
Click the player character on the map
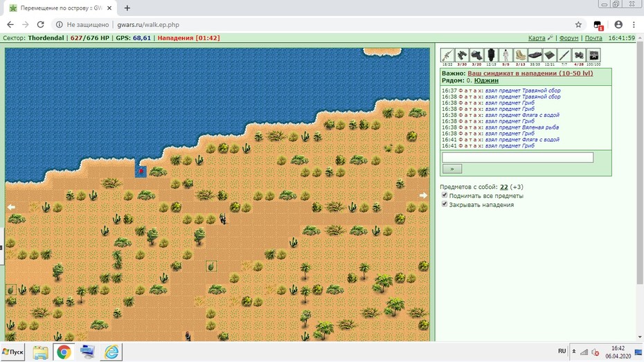222,219
